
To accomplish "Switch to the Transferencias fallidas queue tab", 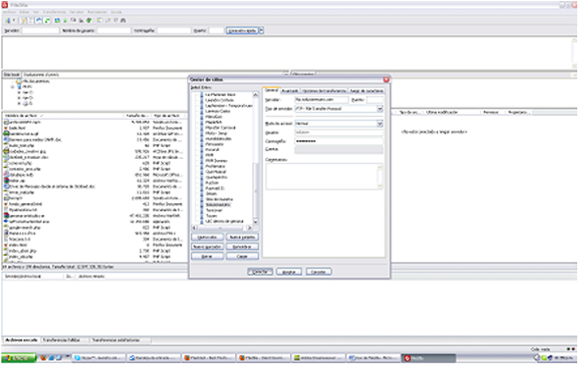I will click(x=62, y=340).
